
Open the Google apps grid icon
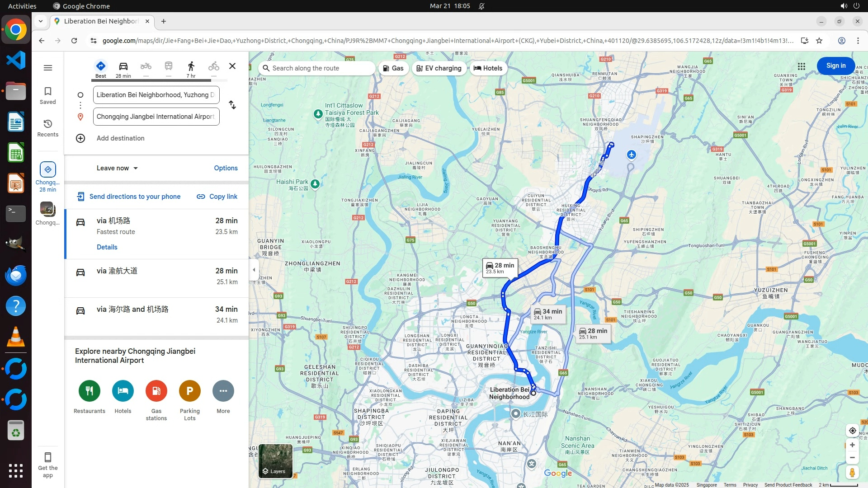tap(801, 66)
